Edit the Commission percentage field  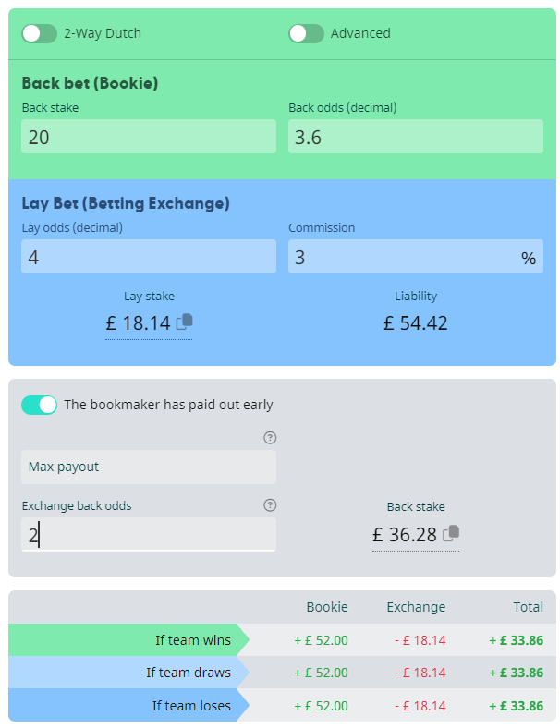click(x=416, y=256)
